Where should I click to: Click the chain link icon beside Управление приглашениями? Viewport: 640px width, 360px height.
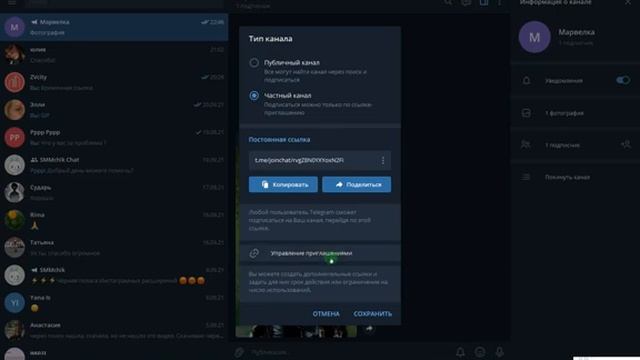(254, 253)
